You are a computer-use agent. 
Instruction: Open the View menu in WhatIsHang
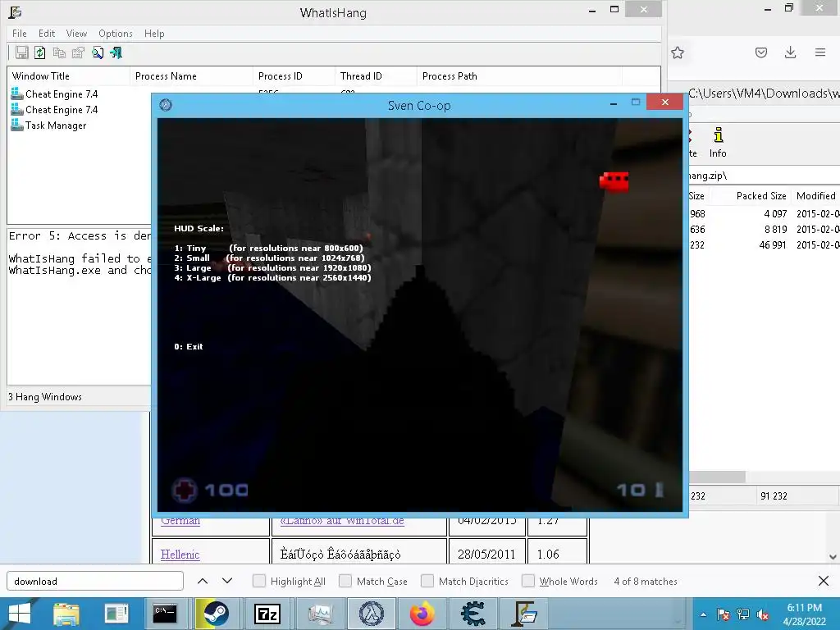tap(76, 33)
